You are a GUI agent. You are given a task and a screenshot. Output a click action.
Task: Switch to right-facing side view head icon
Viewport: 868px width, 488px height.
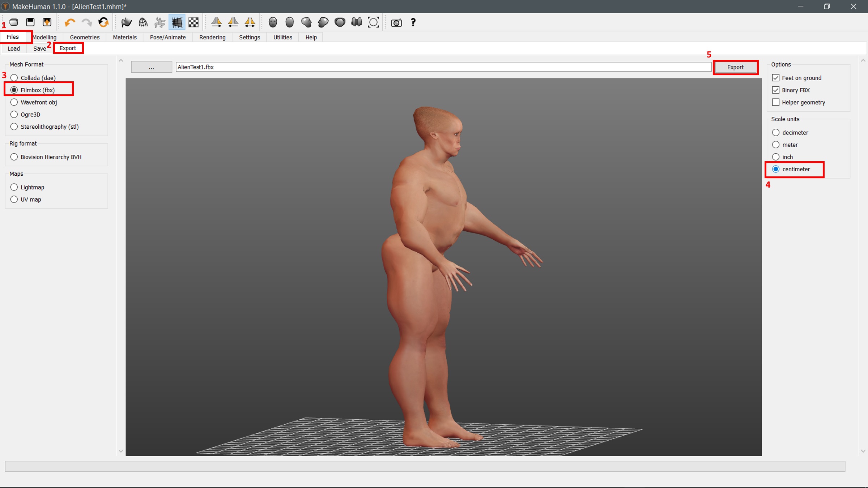click(x=306, y=22)
